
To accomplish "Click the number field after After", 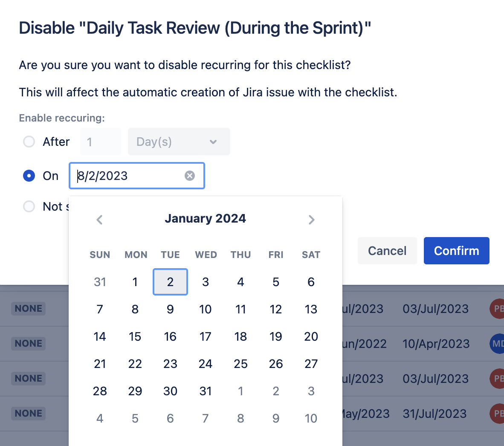I will point(100,142).
